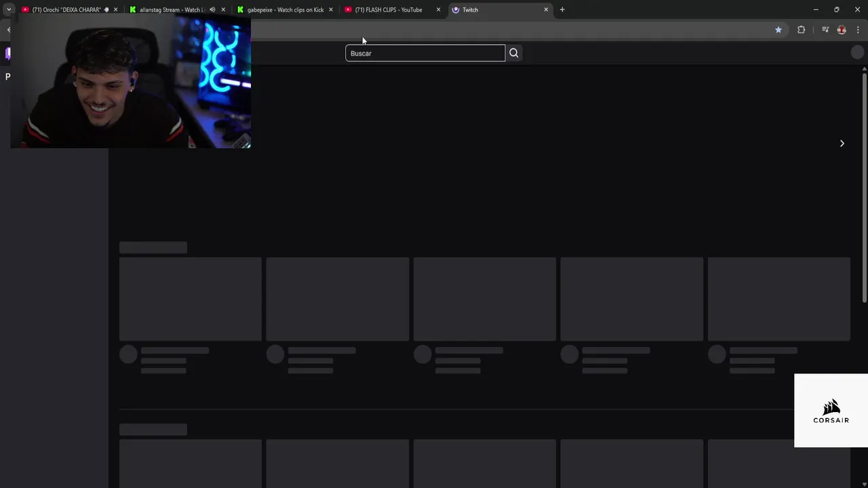Close the Orochi YouTube tab
Screen dimensions: 868x488
pyautogui.click(x=115, y=9)
